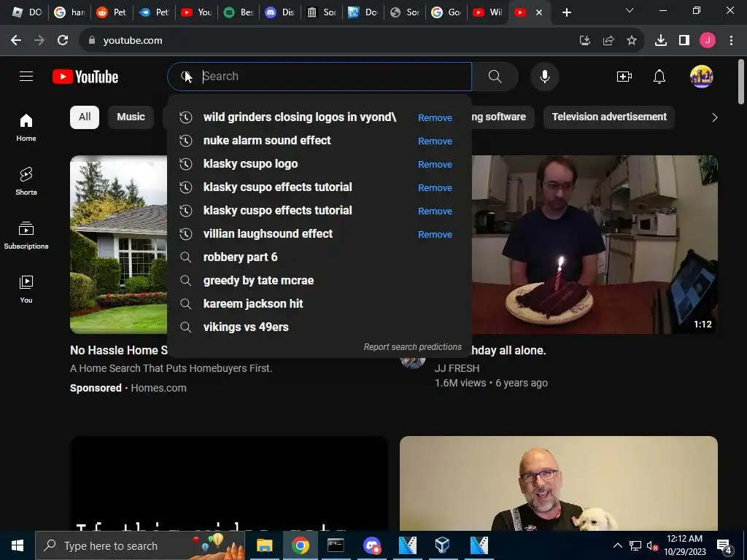Bookmark this page with the star icon
The width and height of the screenshot is (747, 560).
pos(632,41)
